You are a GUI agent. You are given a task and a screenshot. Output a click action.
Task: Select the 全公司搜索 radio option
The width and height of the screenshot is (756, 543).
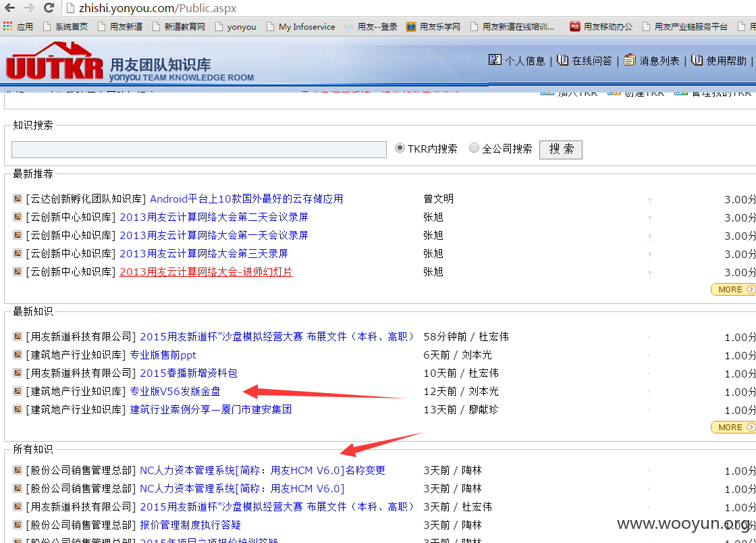pos(474,147)
